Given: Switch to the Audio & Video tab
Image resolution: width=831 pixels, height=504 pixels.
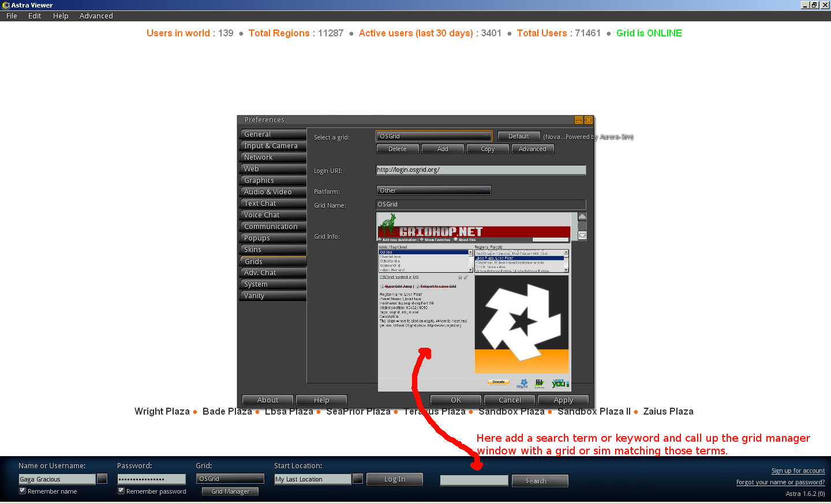Looking at the screenshot, I should [x=273, y=192].
